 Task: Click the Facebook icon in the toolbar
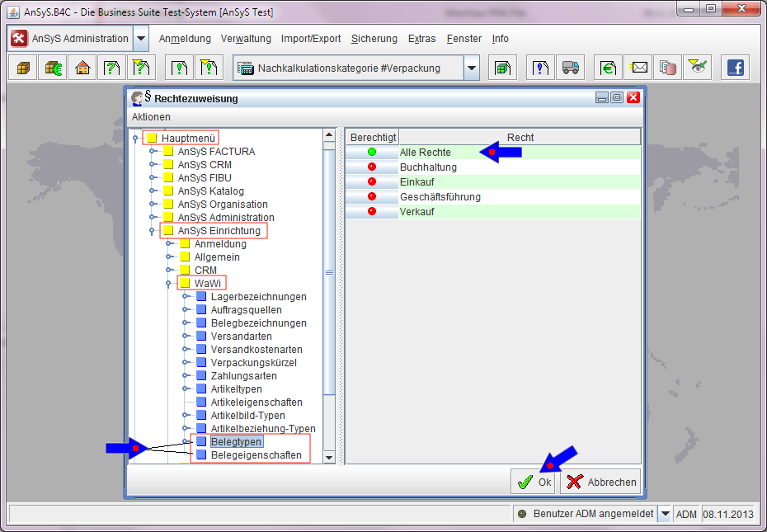point(734,68)
